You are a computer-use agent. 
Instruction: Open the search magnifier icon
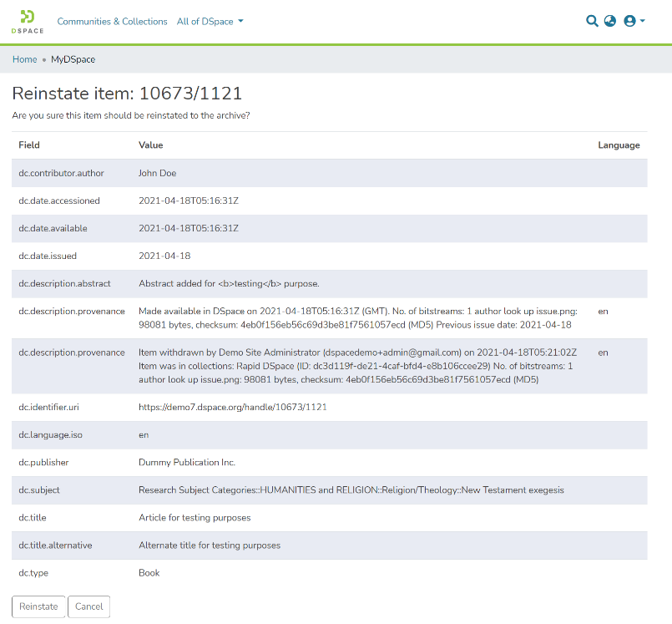592,21
